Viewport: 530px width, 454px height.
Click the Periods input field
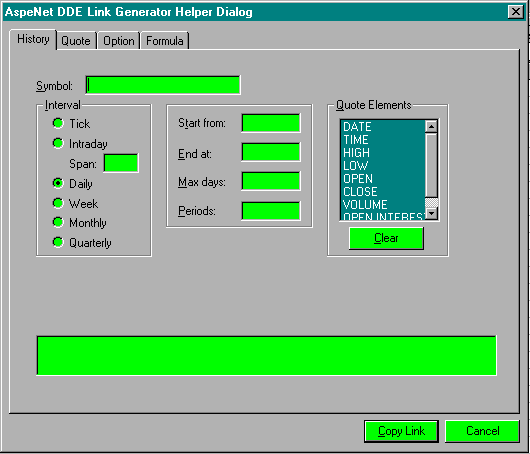[x=271, y=211]
